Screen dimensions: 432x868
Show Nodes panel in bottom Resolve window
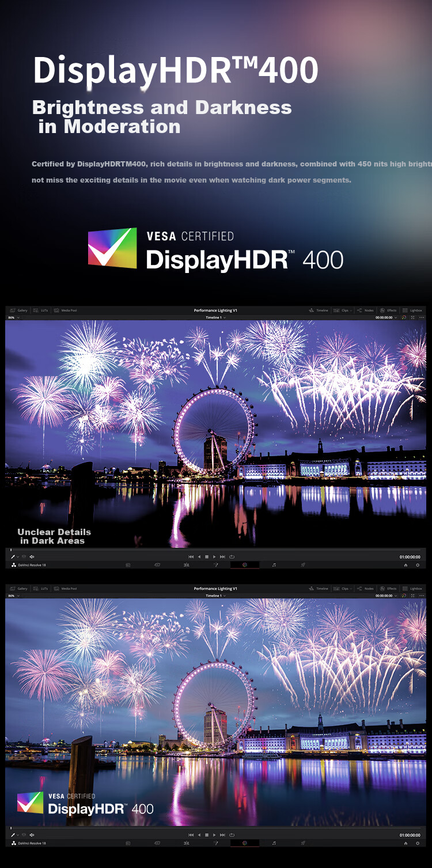tap(366, 589)
